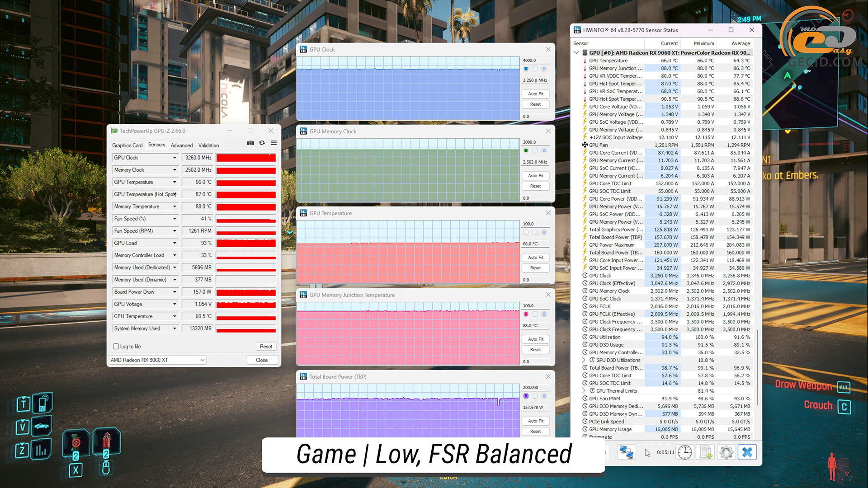868x488 pixels.
Task: Click the 13320 MB System Memory Used value
Action: pyautogui.click(x=198, y=328)
